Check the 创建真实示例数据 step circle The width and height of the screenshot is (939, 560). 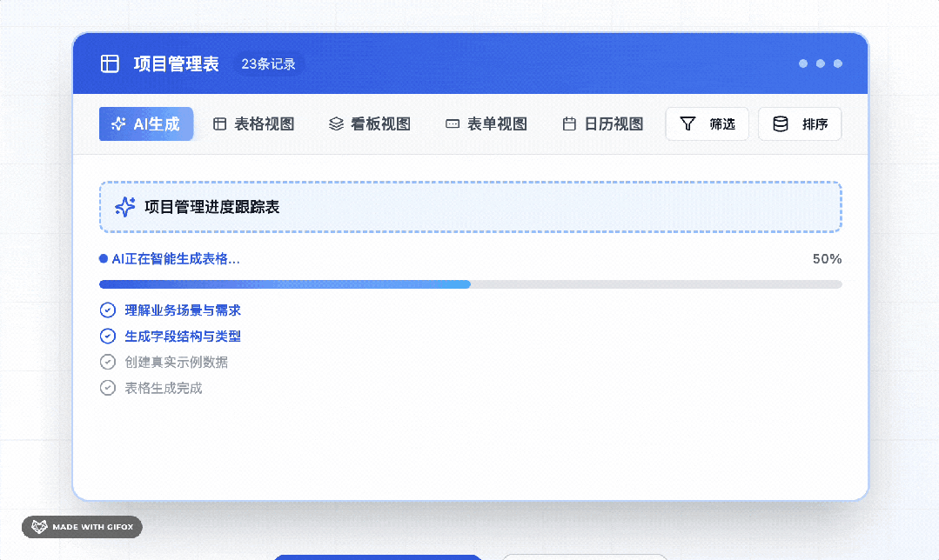click(x=108, y=362)
